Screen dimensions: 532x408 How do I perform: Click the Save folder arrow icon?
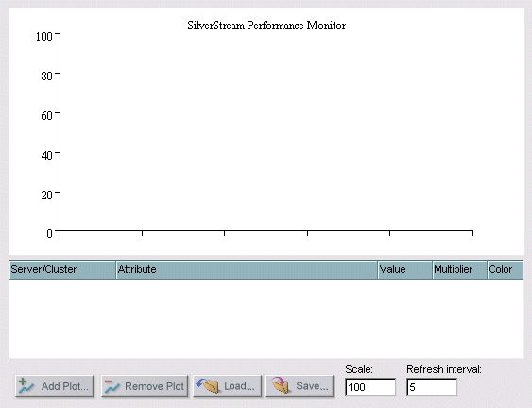click(281, 385)
